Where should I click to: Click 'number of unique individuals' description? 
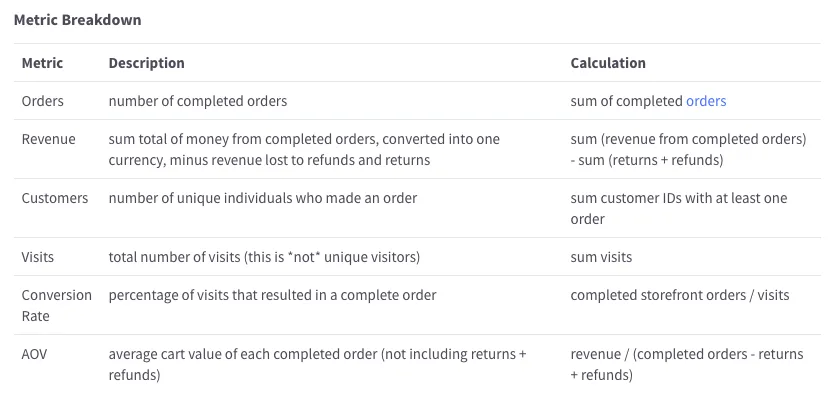263,198
